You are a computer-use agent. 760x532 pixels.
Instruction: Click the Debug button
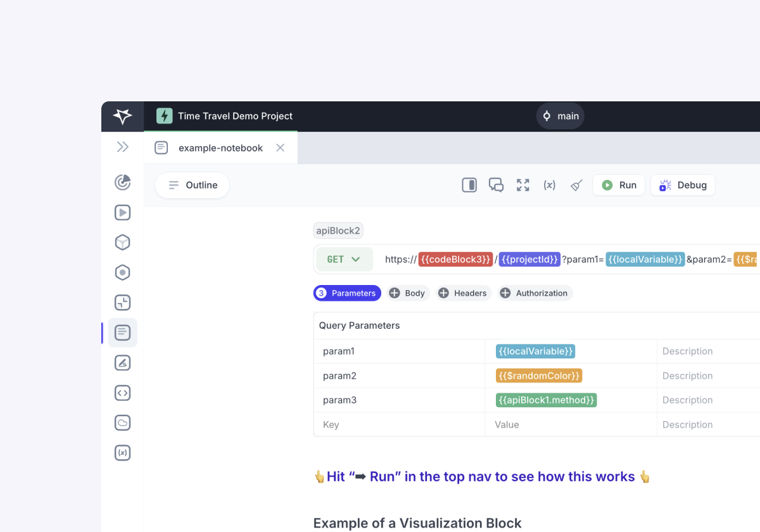pos(683,185)
